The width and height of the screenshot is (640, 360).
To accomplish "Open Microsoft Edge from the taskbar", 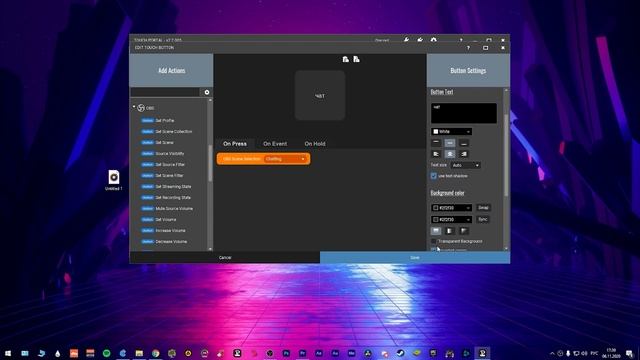I will pyautogui.click(x=123, y=353).
